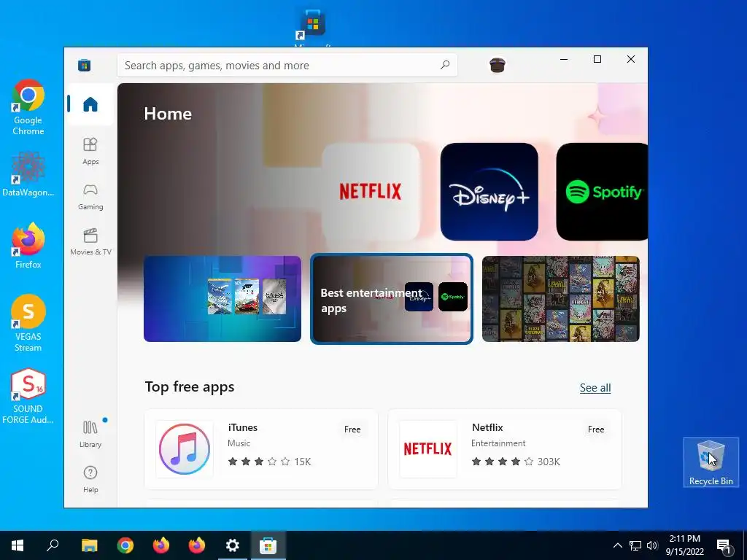Click Microsoft Store taskbar icon
Image resolution: width=747 pixels, height=560 pixels.
[x=268, y=545]
